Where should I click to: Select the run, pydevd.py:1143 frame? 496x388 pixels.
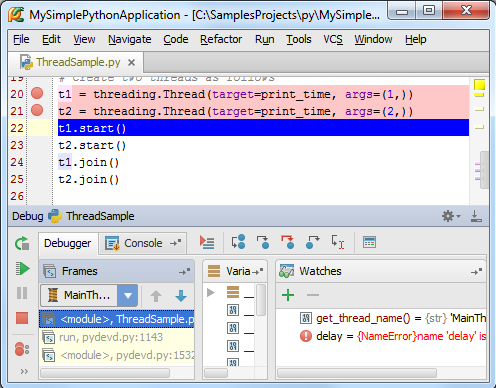coord(117,337)
